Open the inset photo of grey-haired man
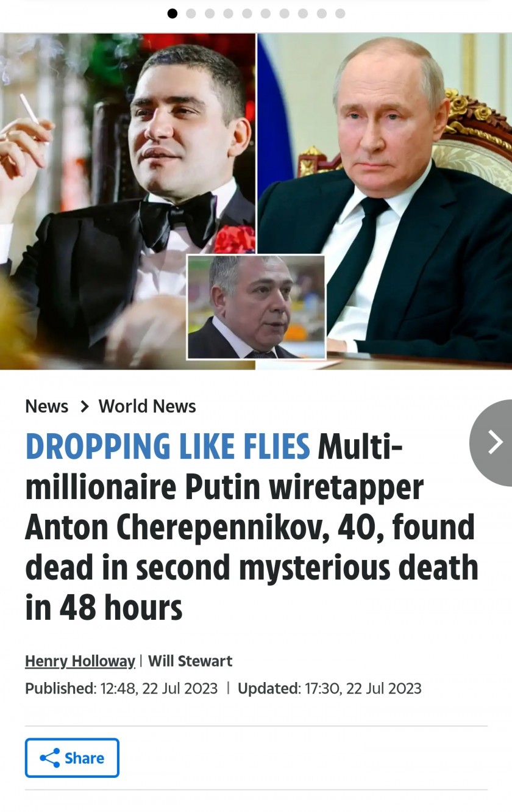 pyautogui.click(x=256, y=307)
